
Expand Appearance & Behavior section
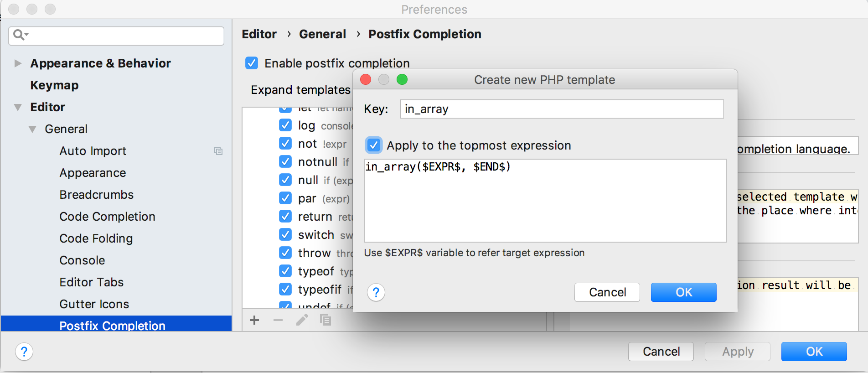click(x=18, y=63)
